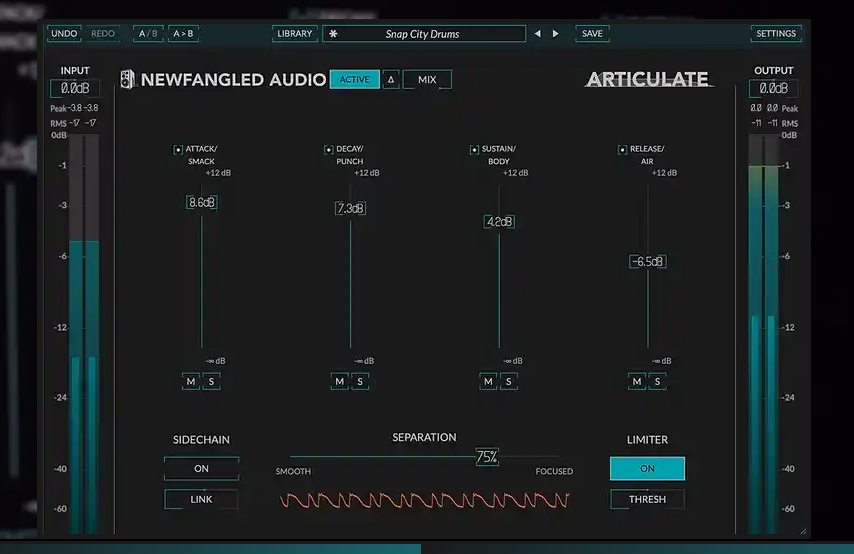The image size is (854, 554).
Task: Click the Decay slider handle at 7.3dB
Action: tap(350, 209)
